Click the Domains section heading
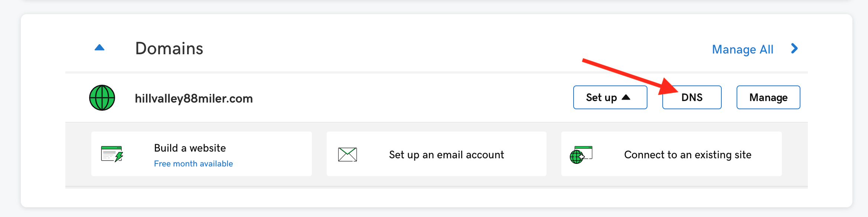 click(169, 48)
